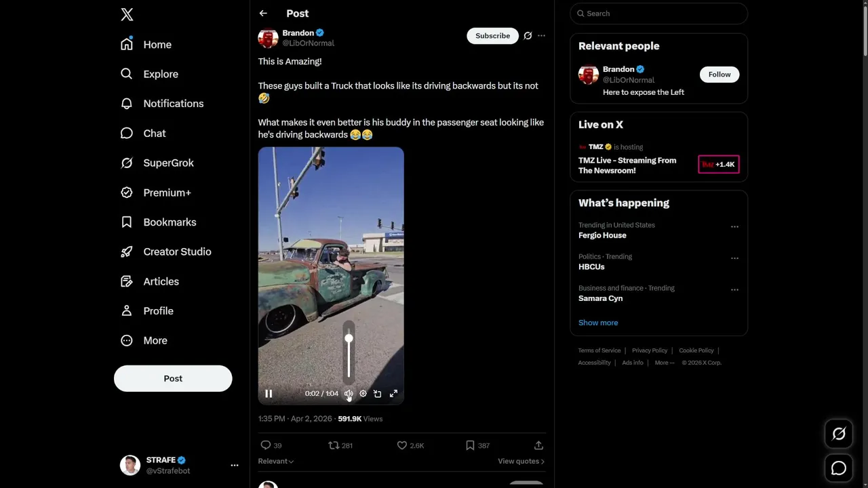Expand the Relevant replies sort dropdown

276,462
